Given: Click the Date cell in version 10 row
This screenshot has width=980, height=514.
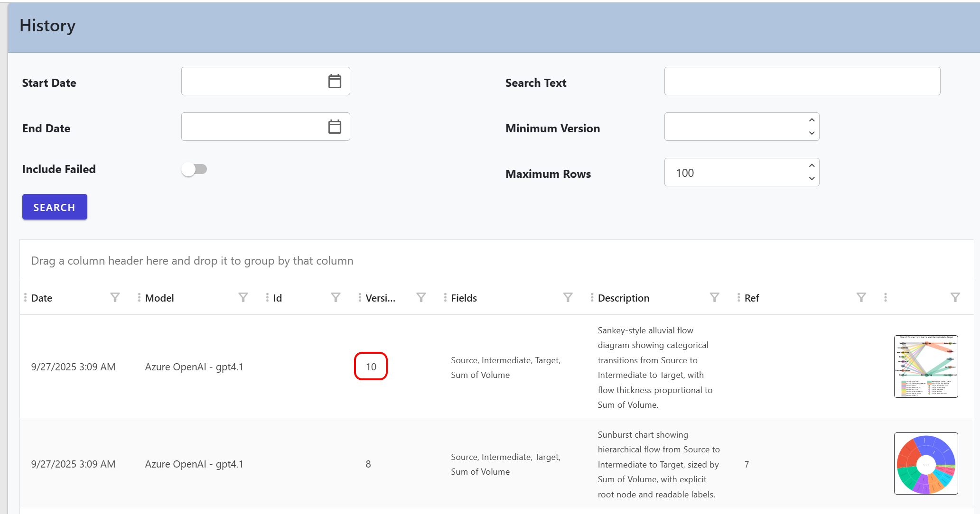Looking at the screenshot, I should click(73, 367).
